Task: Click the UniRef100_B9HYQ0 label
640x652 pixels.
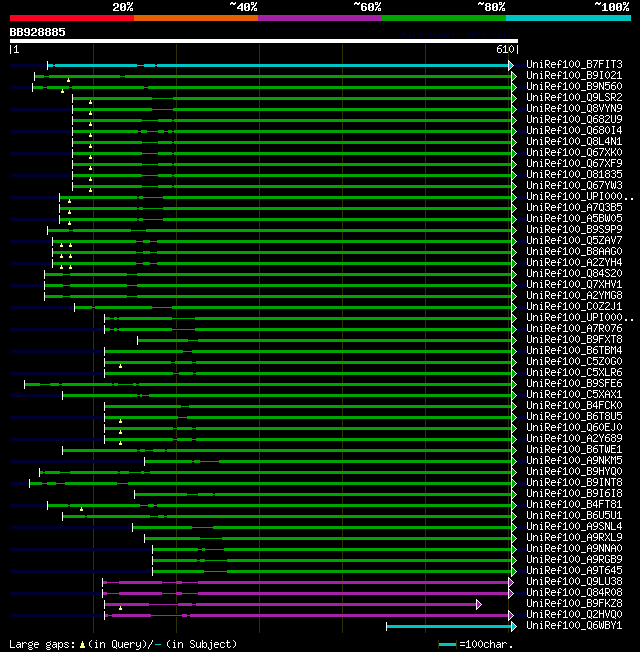Action: click(574, 472)
